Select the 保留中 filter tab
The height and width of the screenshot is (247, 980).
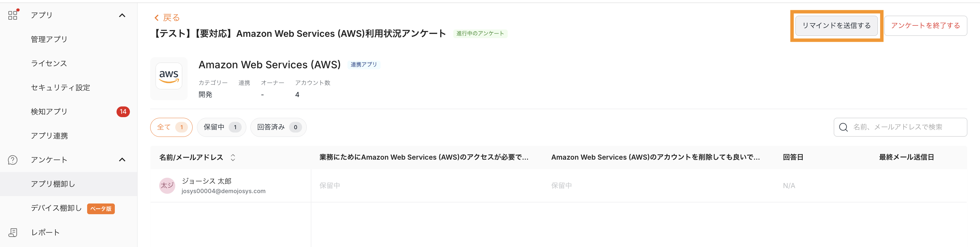221,127
